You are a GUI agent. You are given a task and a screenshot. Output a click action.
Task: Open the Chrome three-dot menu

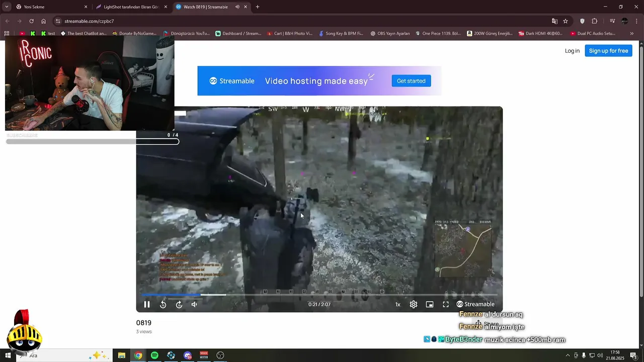pos(637,21)
